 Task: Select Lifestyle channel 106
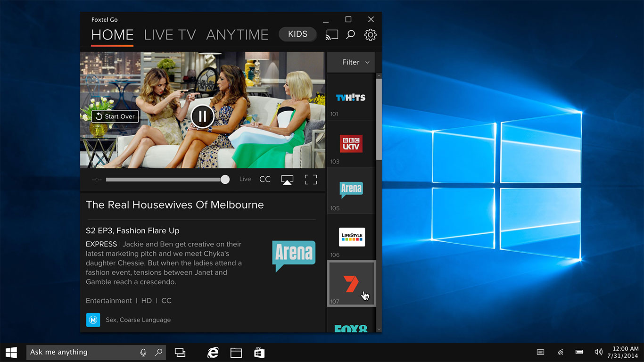point(351,237)
